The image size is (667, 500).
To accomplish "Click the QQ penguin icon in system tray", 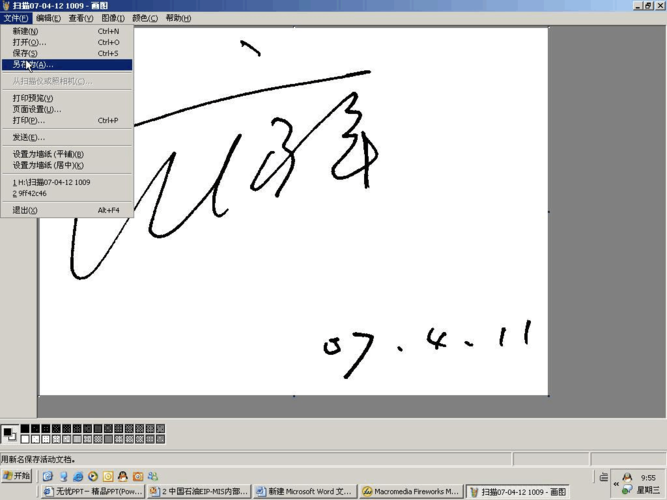I will tap(627, 479).
